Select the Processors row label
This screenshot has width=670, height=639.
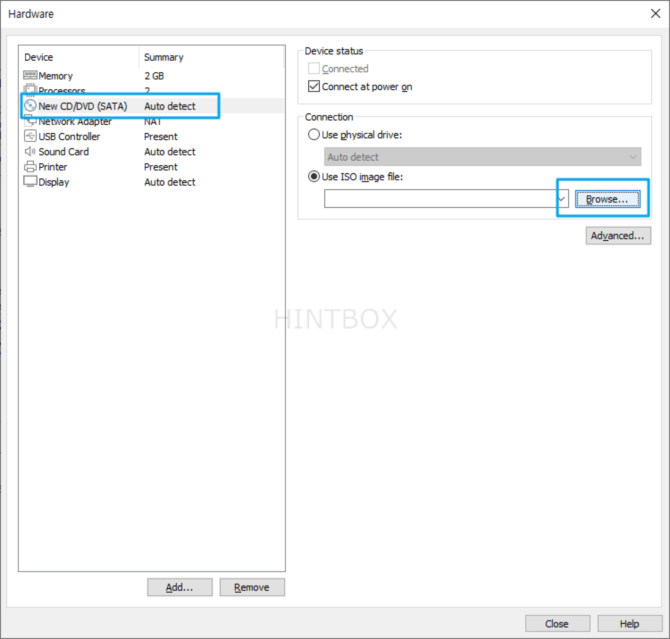click(x=62, y=91)
